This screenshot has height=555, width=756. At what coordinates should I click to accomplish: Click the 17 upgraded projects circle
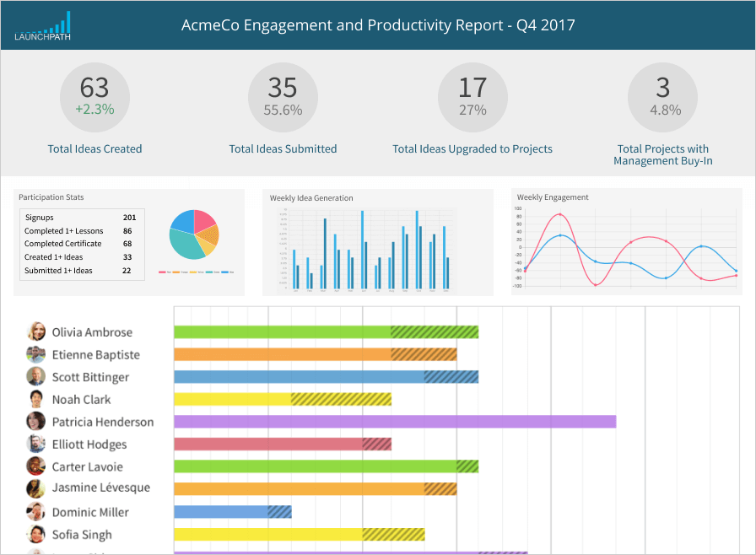point(473,97)
